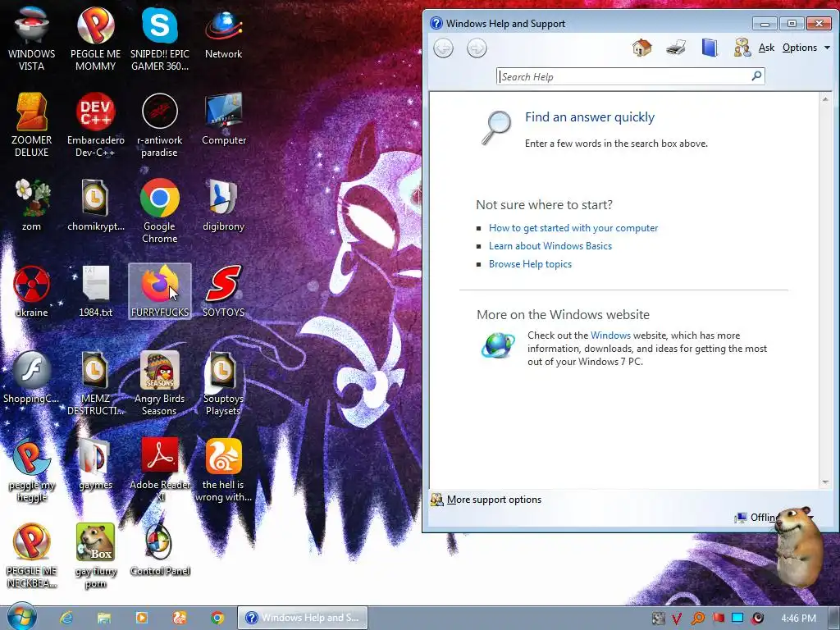Click the Forward arrow in Help window
This screenshot has height=630, width=840.
477,48
